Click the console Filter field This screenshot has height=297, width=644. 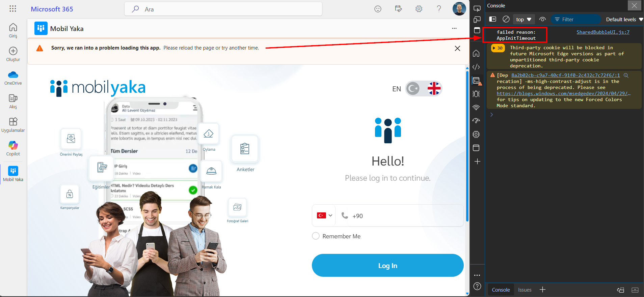(576, 20)
